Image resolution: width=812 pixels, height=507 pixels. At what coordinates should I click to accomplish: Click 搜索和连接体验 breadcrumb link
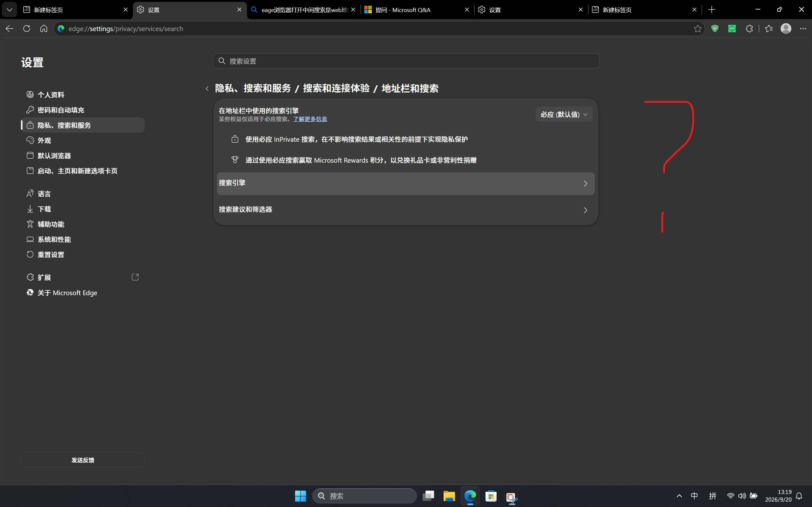[336, 88]
